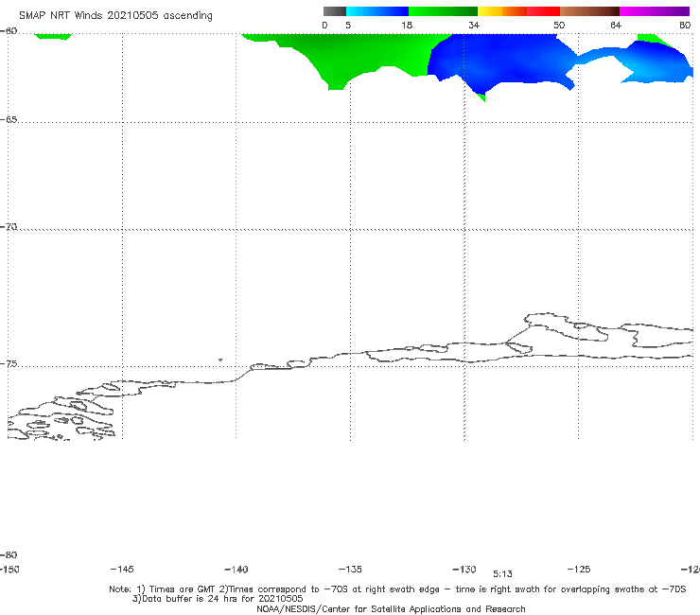This screenshot has width=700, height=615.
Task: Click the note 'Times are GMT'
Action: [x=183, y=589]
